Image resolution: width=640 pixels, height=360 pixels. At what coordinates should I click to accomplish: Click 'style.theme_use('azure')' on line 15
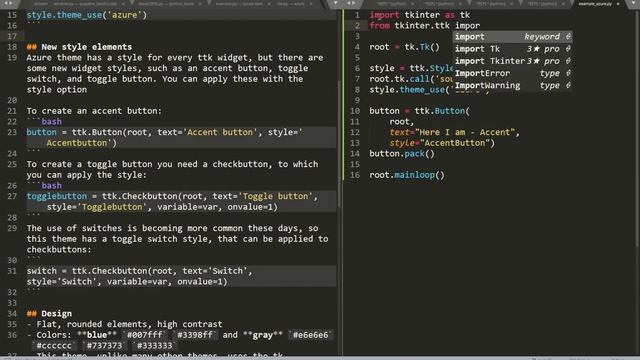pyautogui.click(x=87, y=15)
